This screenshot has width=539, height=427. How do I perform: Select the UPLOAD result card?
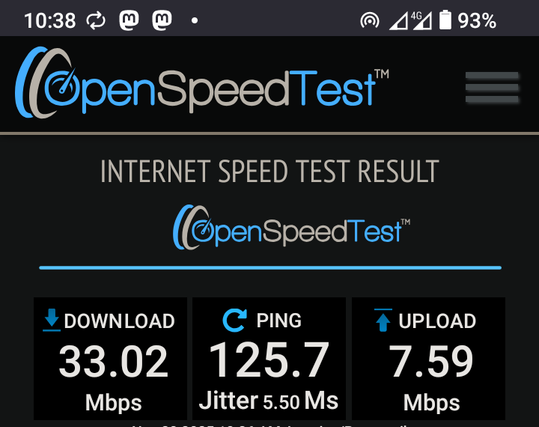(x=428, y=359)
